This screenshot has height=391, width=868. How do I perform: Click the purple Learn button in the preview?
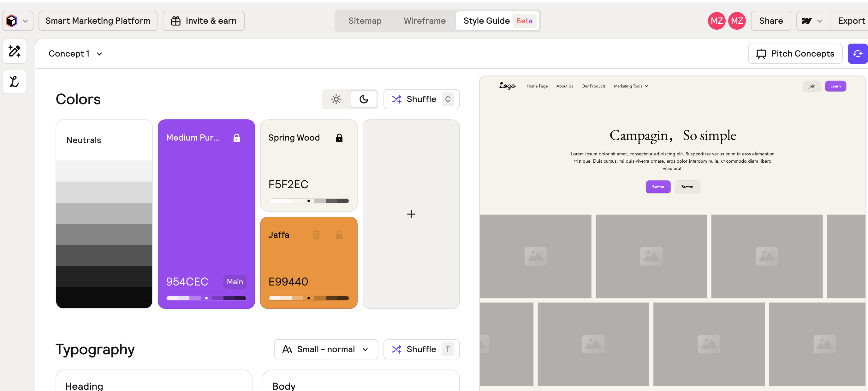point(835,86)
